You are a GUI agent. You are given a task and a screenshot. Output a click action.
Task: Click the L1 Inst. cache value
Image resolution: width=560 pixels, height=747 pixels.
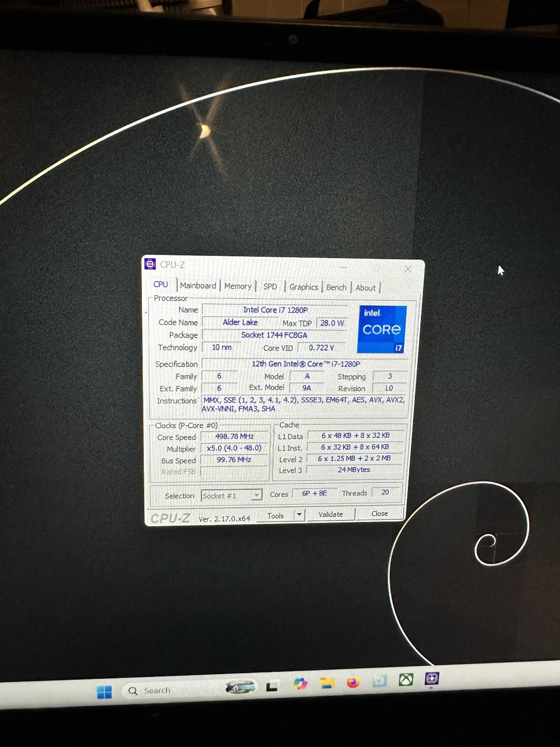pyautogui.click(x=355, y=447)
